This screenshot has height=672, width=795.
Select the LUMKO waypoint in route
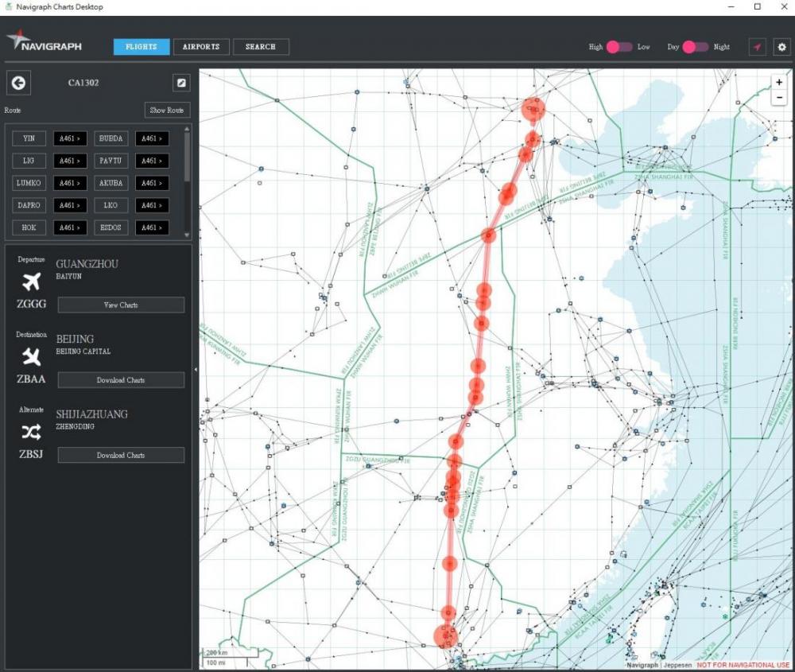[x=29, y=183]
